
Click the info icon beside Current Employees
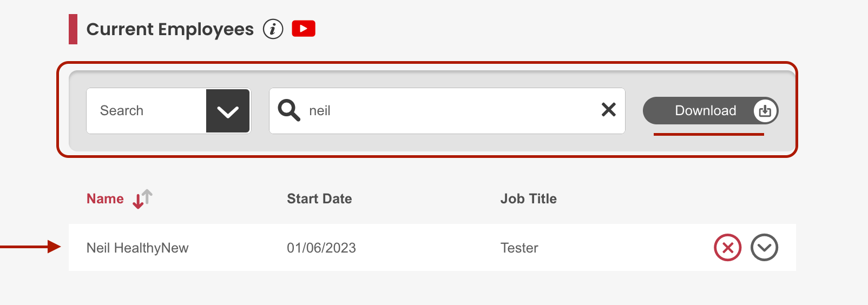coord(273,29)
